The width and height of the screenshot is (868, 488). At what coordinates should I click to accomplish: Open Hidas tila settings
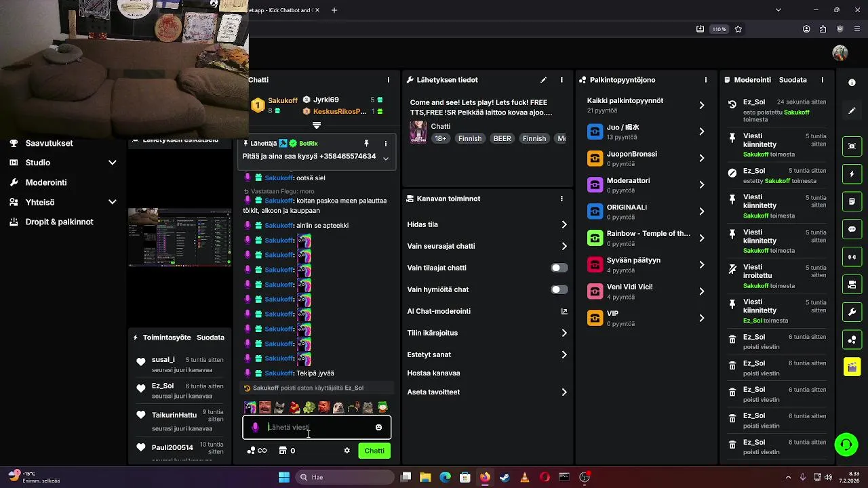(x=487, y=224)
